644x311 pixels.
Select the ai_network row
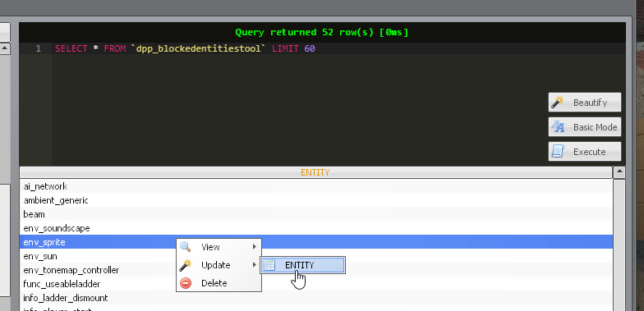pyautogui.click(x=316, y=186)
